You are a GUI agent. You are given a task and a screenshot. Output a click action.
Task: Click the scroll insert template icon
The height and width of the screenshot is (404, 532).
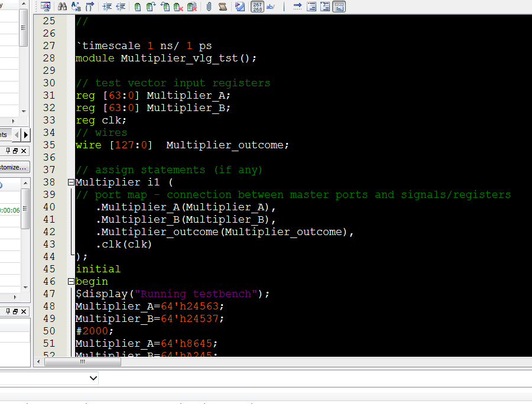click(x=223, y=6)
